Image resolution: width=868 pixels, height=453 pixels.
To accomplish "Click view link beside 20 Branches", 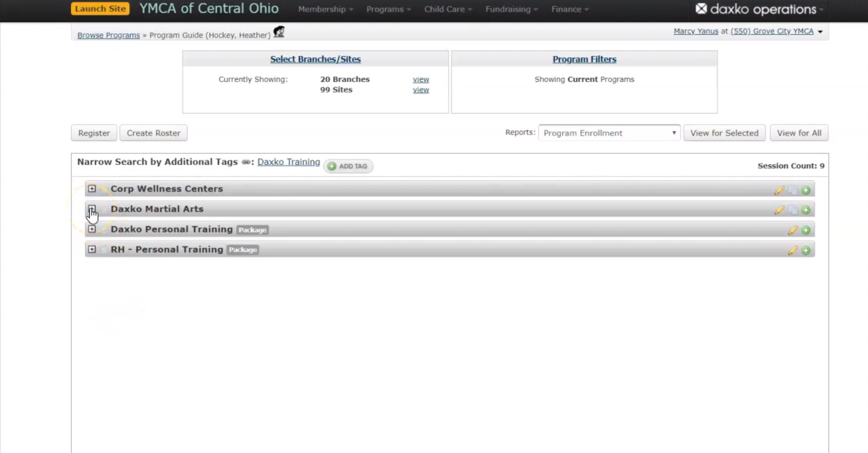I will click(x=421, y=80).
